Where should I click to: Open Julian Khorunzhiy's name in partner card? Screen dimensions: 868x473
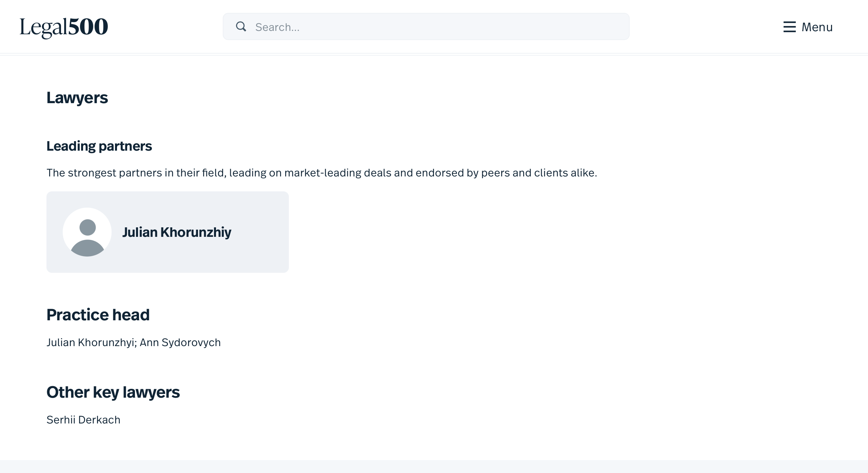click(177, 232)
